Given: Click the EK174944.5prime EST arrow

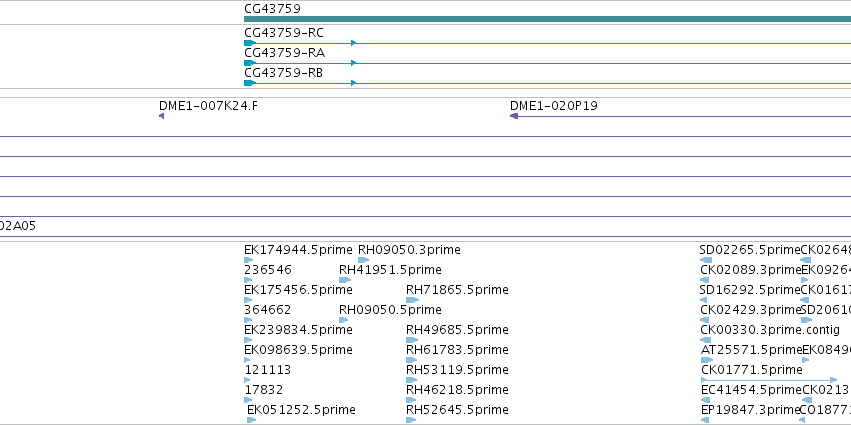Looking at the screenshot, I should [x=249, y=260].
